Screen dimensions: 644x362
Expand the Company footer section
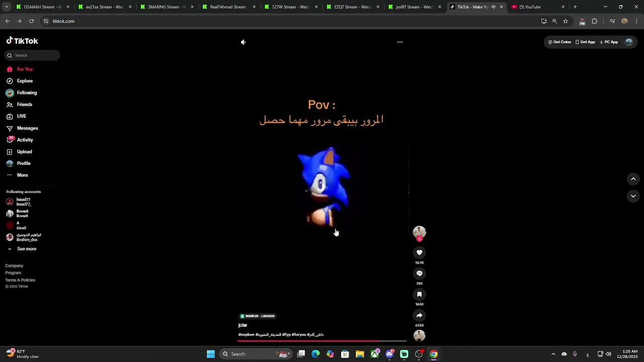[x=14, y=265]
